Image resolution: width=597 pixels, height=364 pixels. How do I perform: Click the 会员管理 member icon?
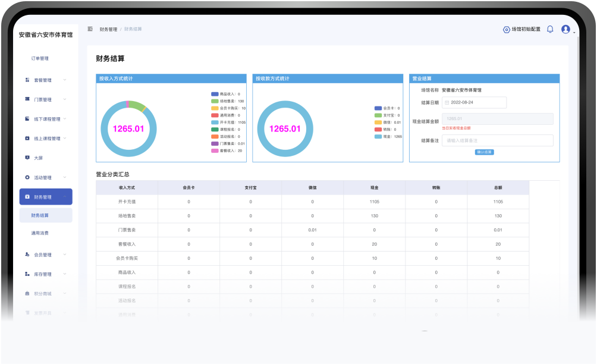pyautogui.click(x=27, y=255)
